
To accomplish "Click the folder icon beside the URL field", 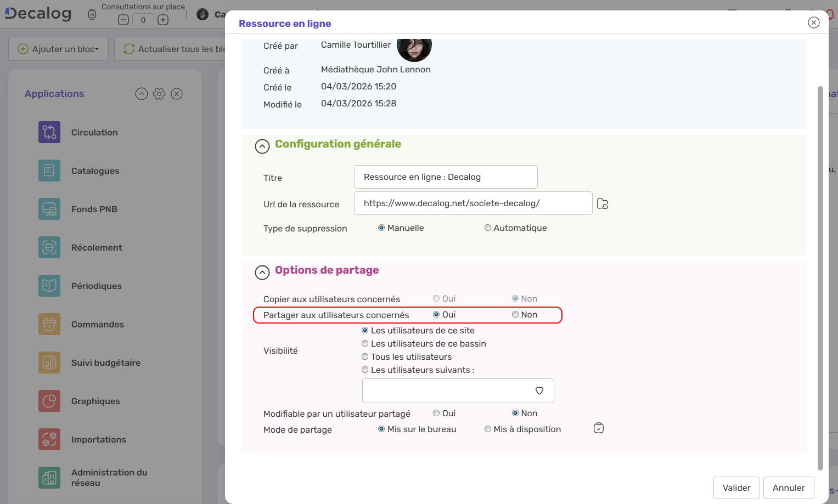I will [603, 204].
